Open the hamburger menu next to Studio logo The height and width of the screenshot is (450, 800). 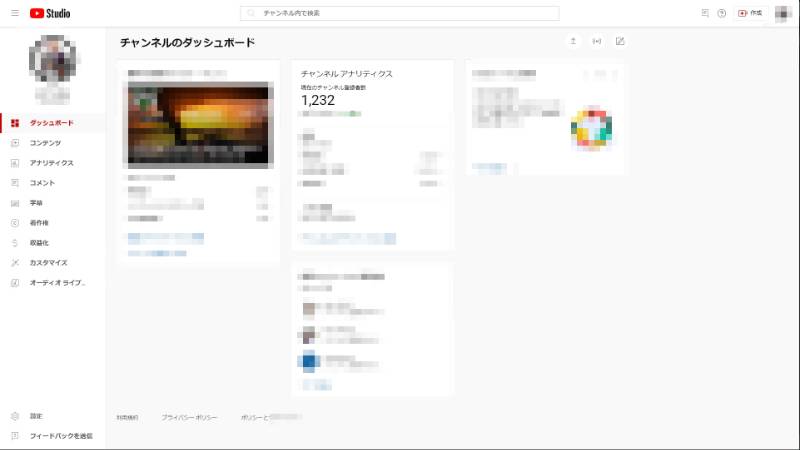point(15,13)
